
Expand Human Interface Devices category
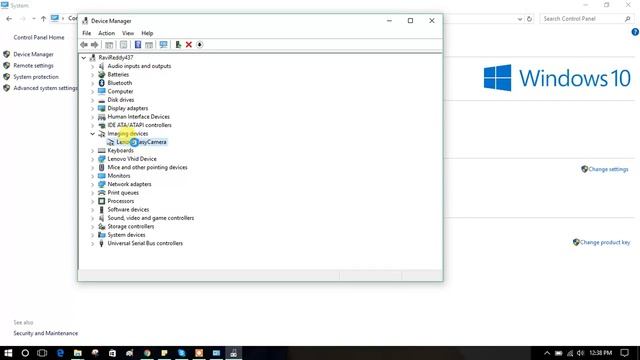[x=93, y=117]
